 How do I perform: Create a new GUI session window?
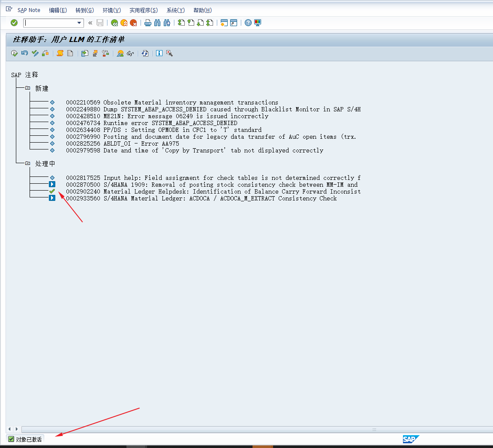(x=224, y=23)
